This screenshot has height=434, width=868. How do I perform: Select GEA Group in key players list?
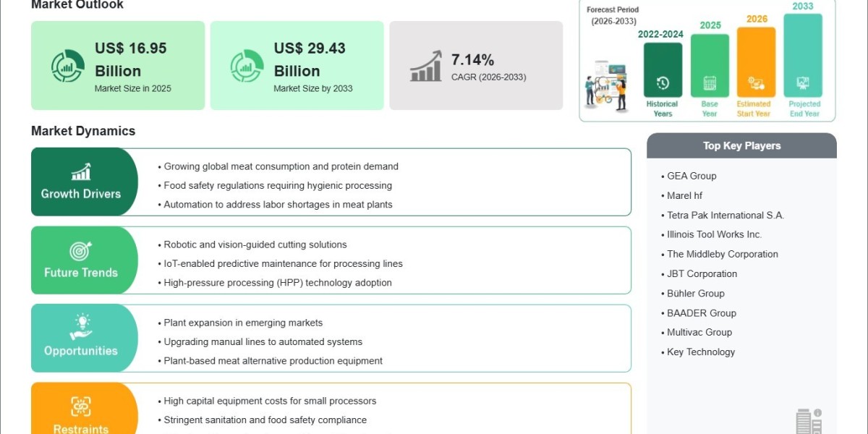(692, 176)
